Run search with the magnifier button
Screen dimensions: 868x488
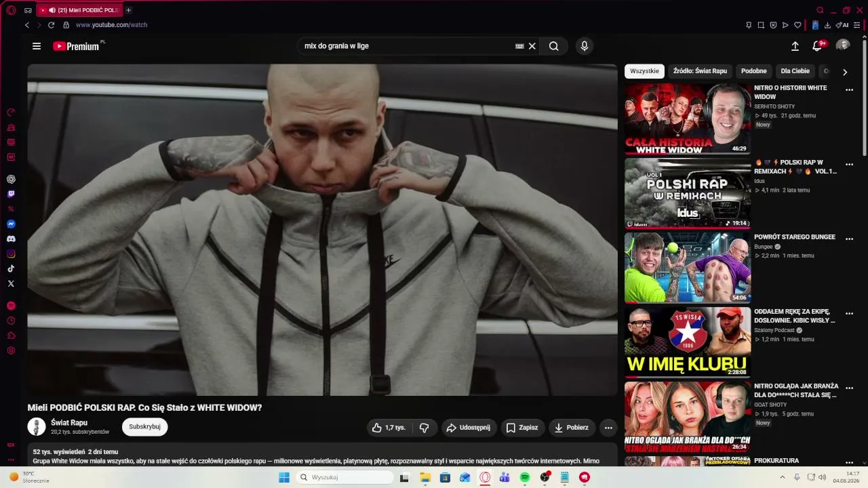tap(554, 46)
